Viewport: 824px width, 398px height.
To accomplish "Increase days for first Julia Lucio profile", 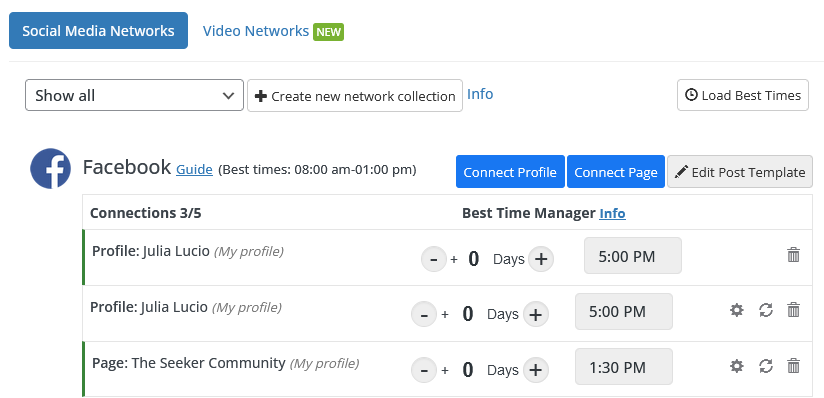I will (541, 259).
